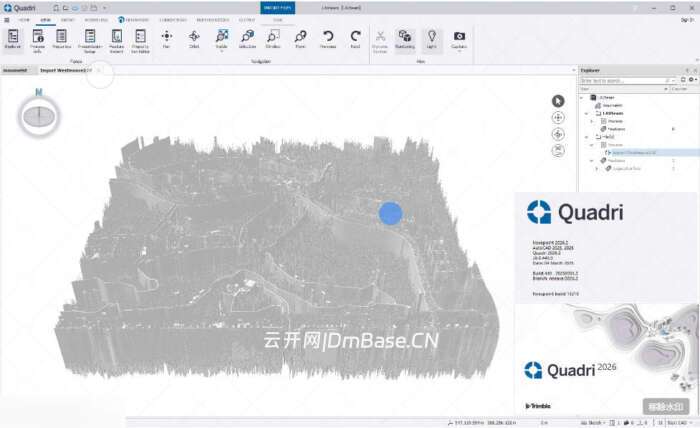This screenshot has width=700, height=428.
Task: Click the north compass widget in viewport
Action: pos(39,116)
